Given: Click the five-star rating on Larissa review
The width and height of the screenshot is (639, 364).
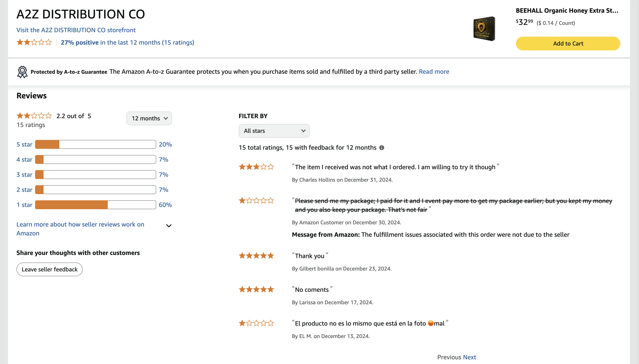Looking at the screenshot, I should [x=256, y=289].
